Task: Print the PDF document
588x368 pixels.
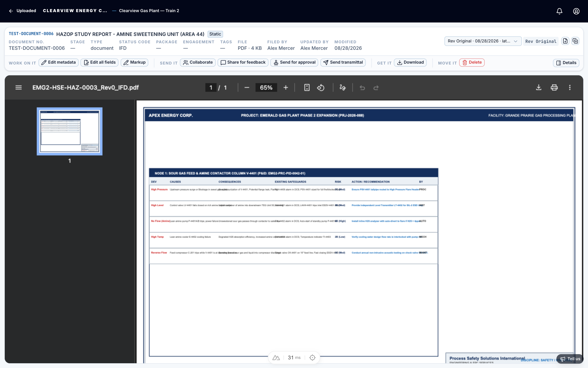Action: tap(554, 87)
